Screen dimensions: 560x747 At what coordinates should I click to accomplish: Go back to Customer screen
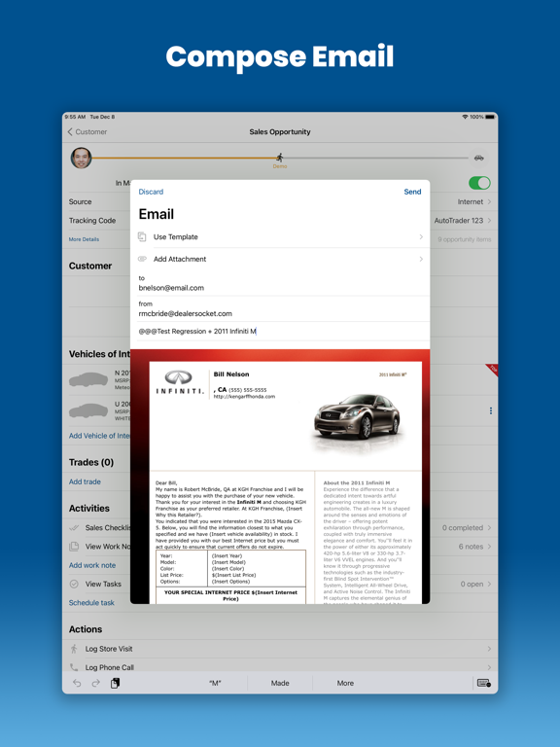click(x=87, y=132)
